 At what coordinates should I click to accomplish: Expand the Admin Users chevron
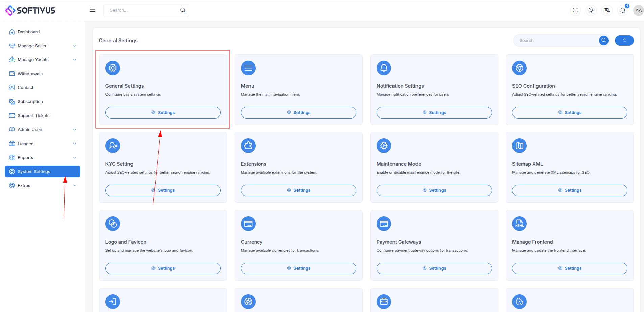coord(75,130)
